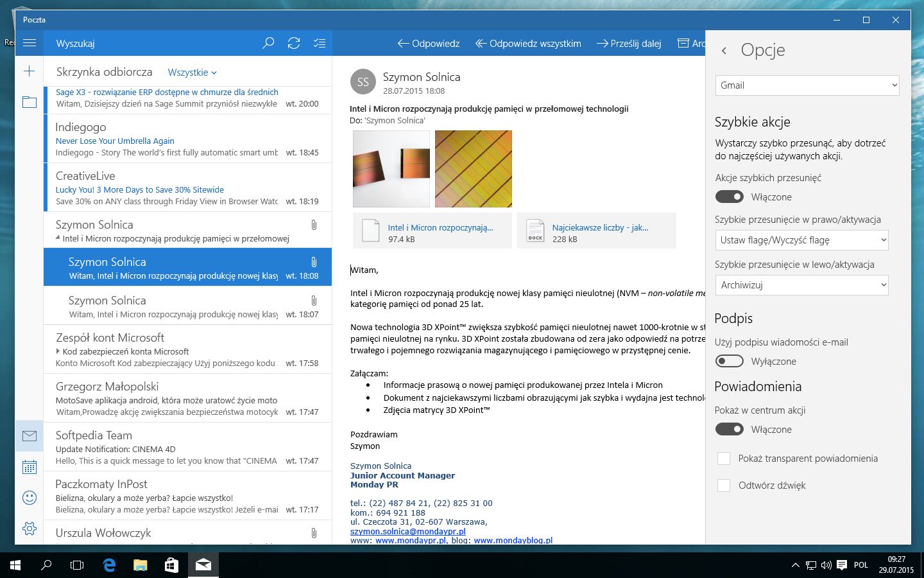924x578 pixels.
Task: Open the folders list icon
Action: click(x=29, y=101)
